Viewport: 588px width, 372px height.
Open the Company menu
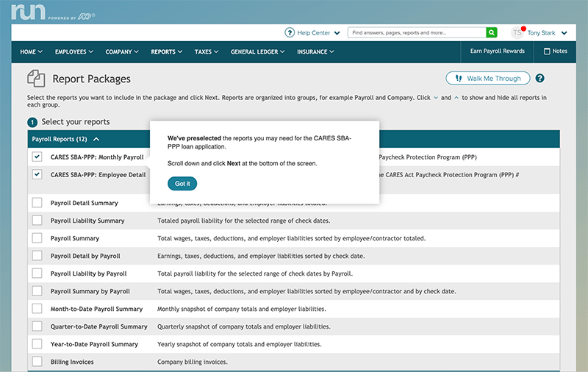pyautogui.click(x=122, y=51)
